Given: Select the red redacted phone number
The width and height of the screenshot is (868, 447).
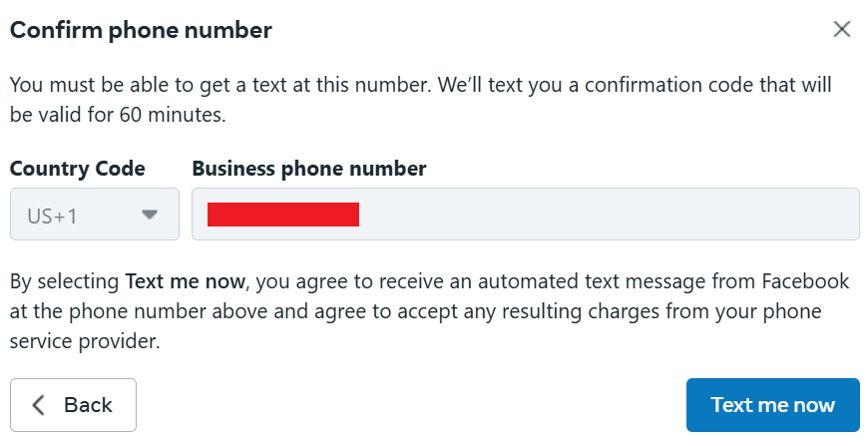Looking at the screenshot, I should click(x=282, y=215).
